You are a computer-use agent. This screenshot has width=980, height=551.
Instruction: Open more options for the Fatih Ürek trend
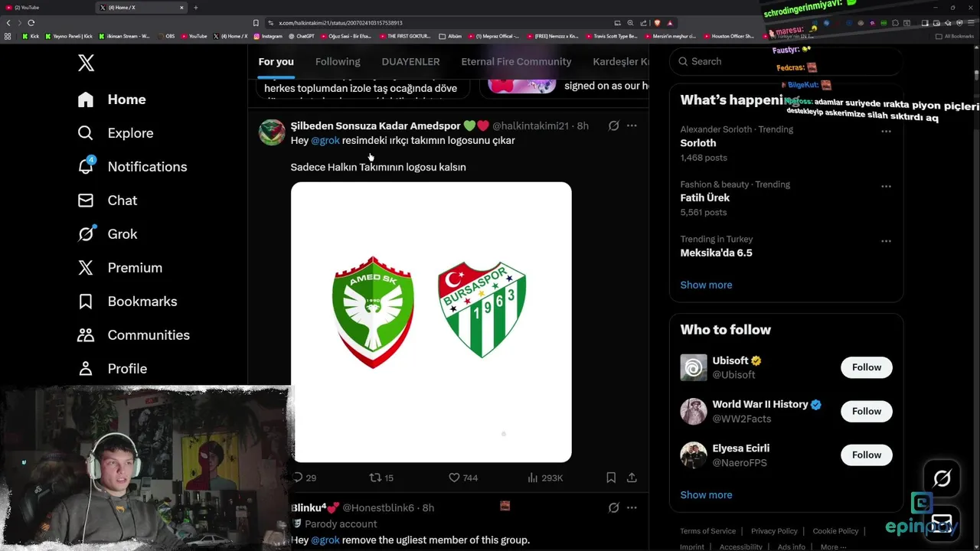(886, 186)
